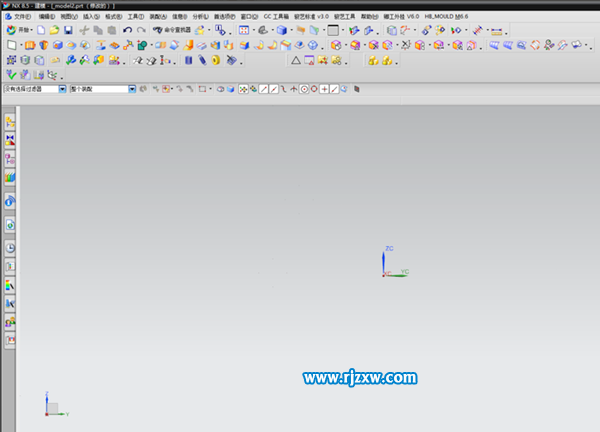Click the blue cylinder icon in third toolbar row
This screenshot has width=600, height=432.
[x=189, y=60]
